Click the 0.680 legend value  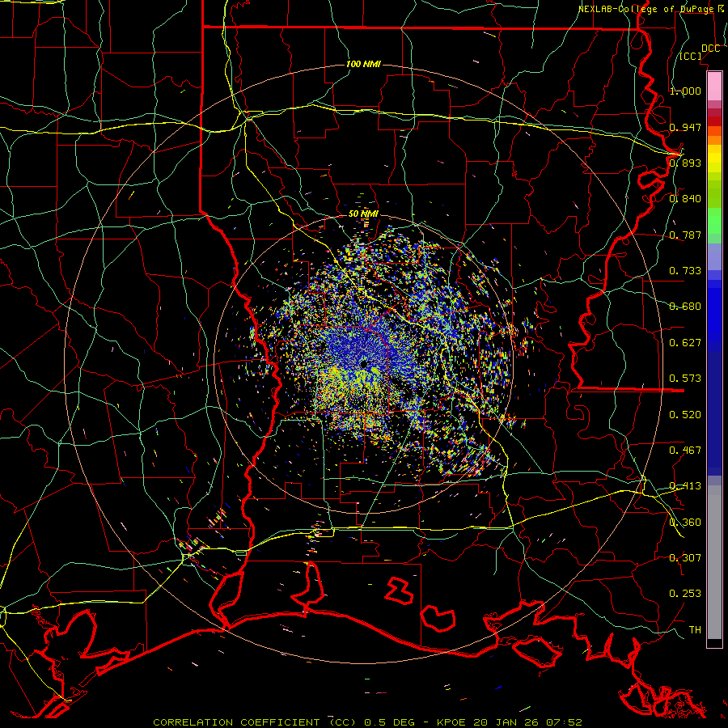(685, 307)
